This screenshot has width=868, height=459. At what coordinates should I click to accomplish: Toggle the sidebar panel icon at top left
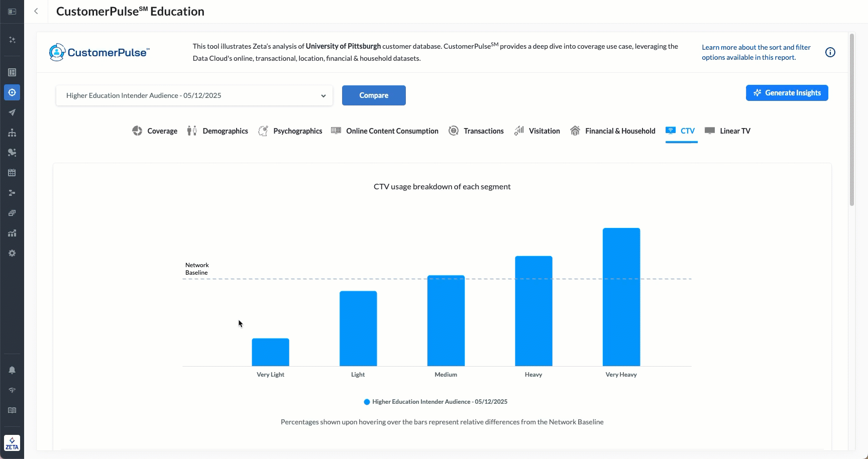[x=12, y=12]
